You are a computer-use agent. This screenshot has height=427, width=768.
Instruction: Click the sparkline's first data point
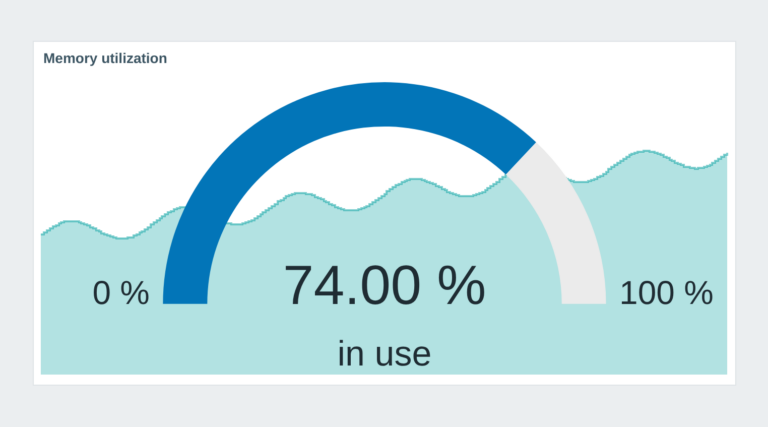pyautogui.click(x=42, y=235)
